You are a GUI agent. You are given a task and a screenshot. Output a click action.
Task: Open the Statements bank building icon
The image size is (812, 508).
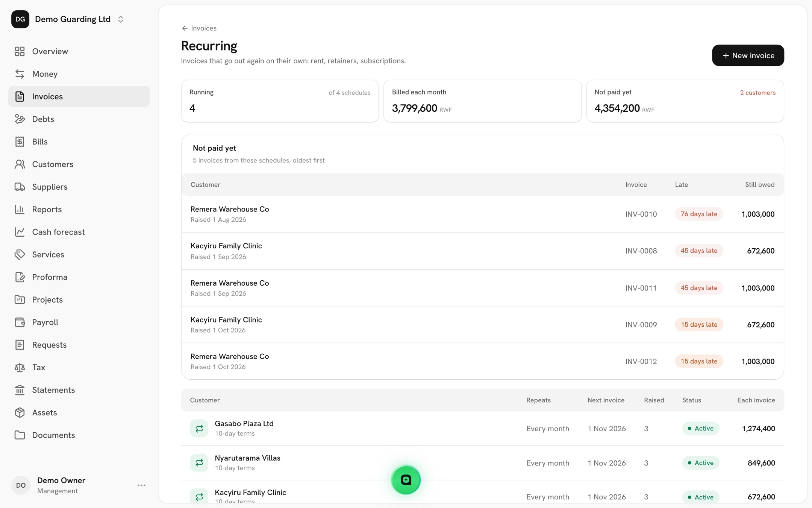20,390
